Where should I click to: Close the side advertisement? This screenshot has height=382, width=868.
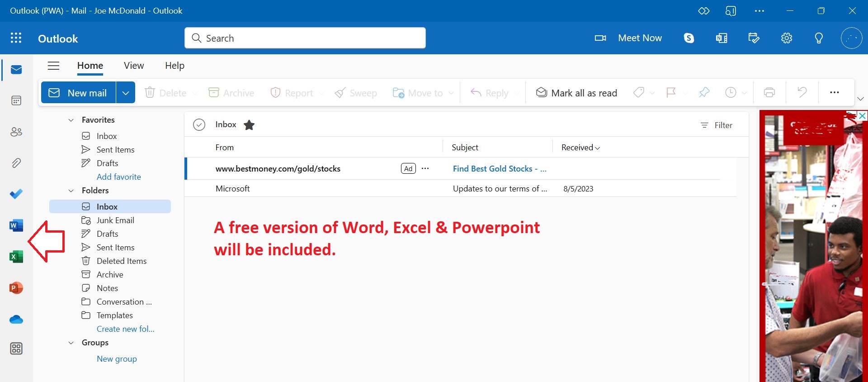(x=862, y=116)
